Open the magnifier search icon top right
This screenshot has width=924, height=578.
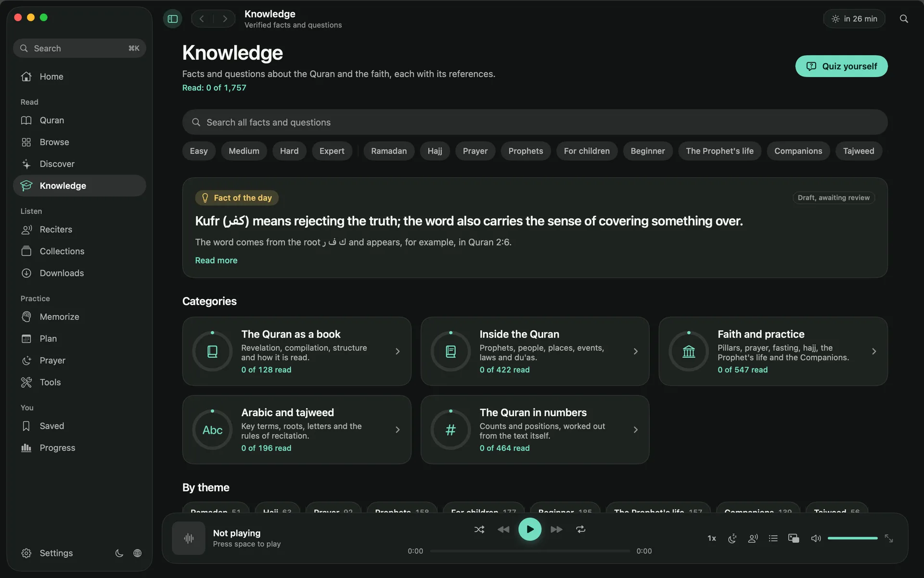tap(904, 19)
